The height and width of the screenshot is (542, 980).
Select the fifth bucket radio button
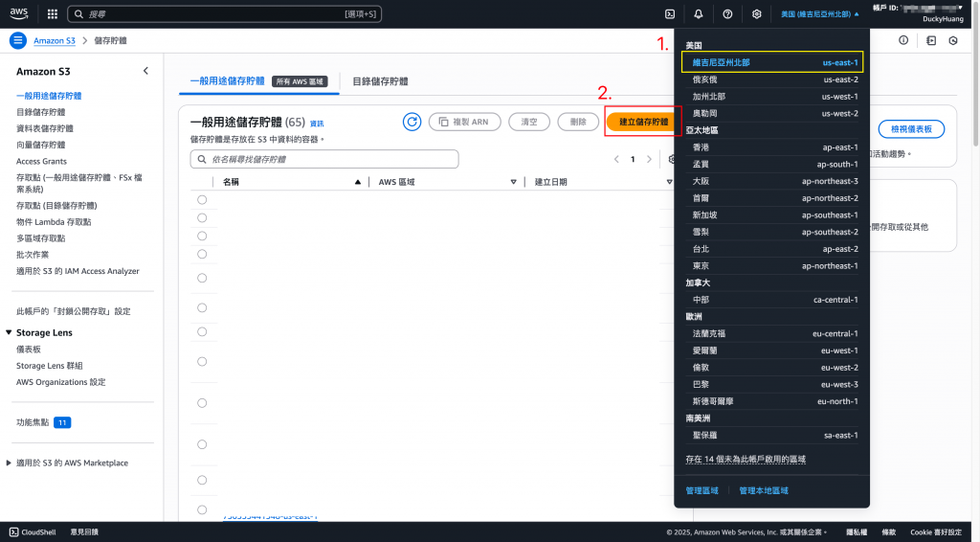[x=202, y=278]
